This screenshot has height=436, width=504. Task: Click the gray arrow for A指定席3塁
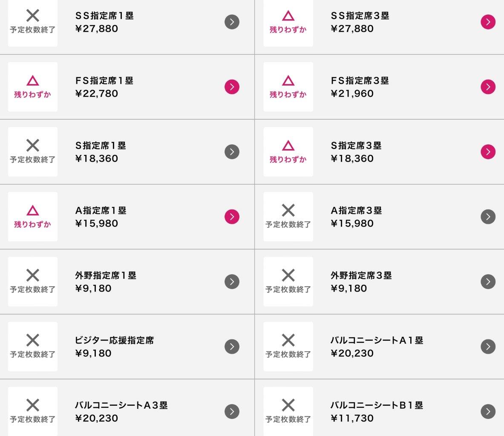coord(488,217)
